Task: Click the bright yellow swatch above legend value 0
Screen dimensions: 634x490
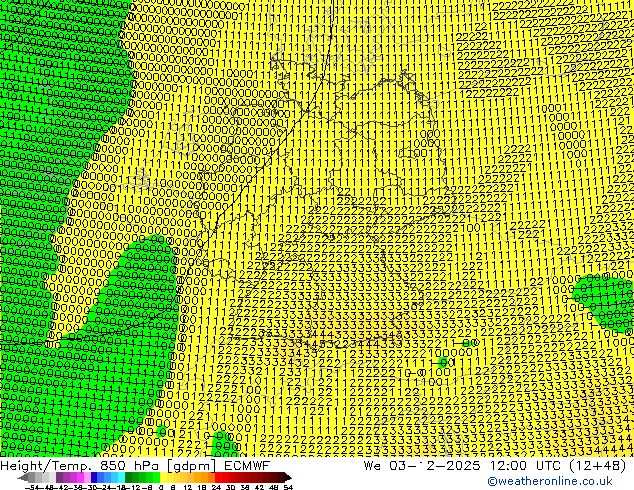Action: [x=163, y=477]
